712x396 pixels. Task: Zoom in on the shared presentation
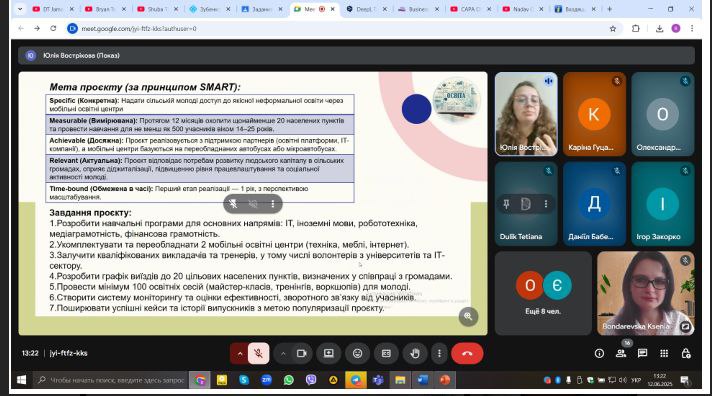(468, 317)
